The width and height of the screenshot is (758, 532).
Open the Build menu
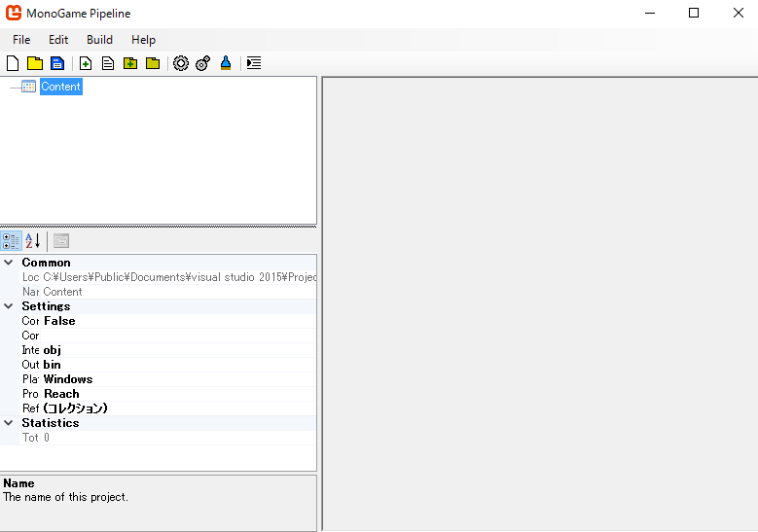click(99, 40)
